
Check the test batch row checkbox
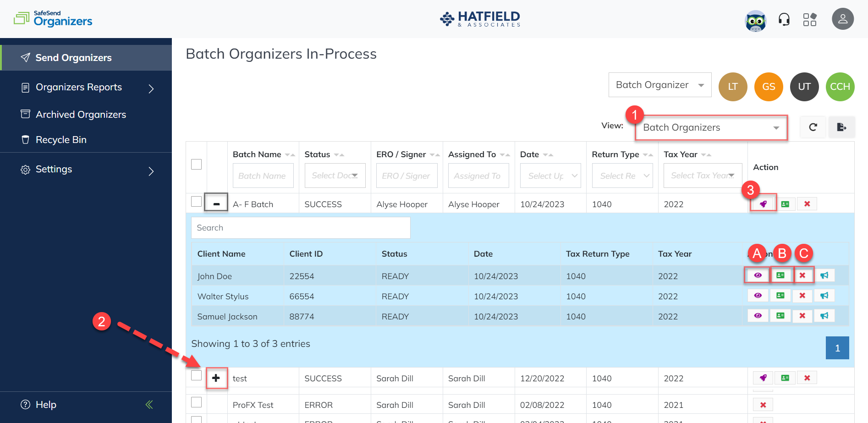pos(196,375)
